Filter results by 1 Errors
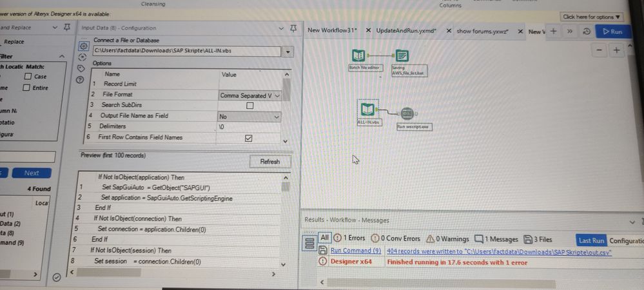644x290 pixels. 349,238
